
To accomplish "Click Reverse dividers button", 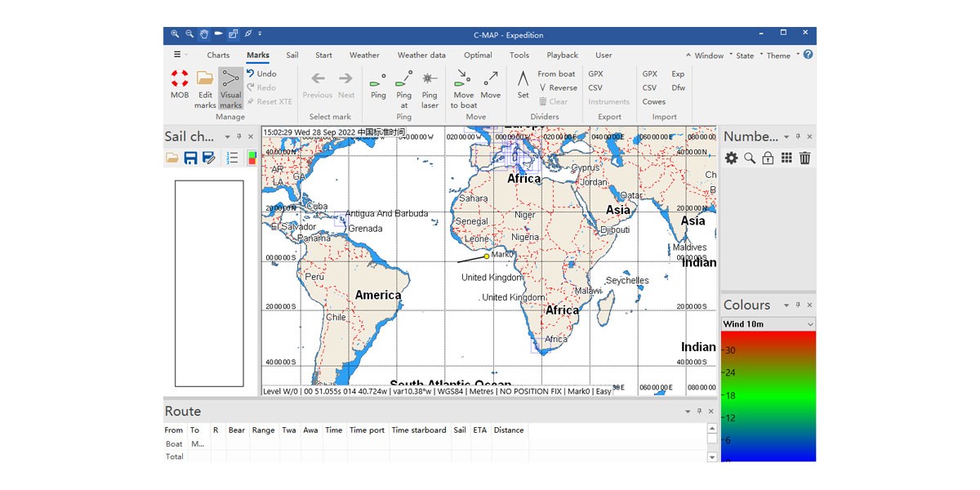I will 558,87.
